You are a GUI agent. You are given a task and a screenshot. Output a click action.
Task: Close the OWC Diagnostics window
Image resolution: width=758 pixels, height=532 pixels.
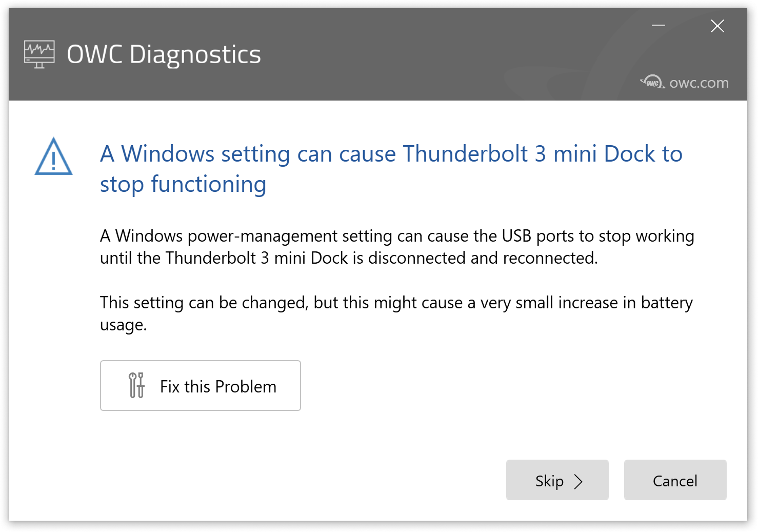(717, 26)
